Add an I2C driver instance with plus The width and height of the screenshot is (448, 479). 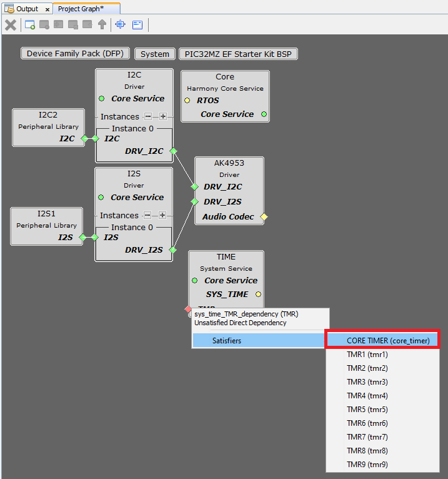tap(162, 116)
